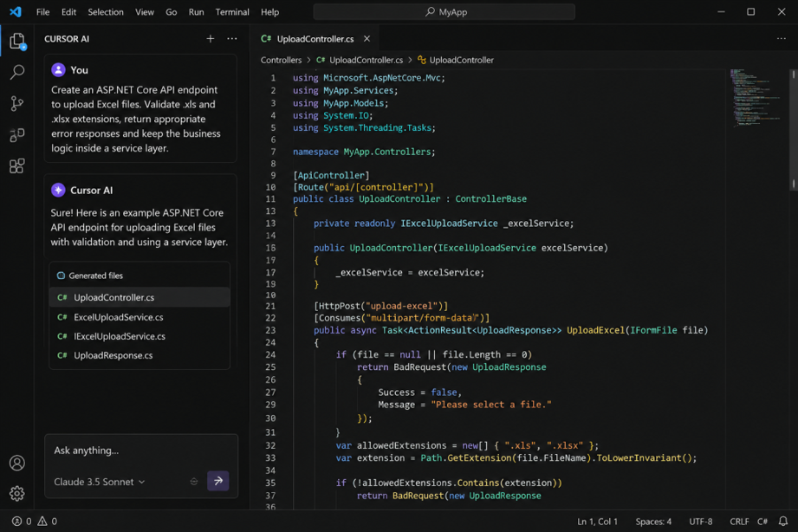
Task: Click the UploadController class symbol breadcrumb icon
Action: [422, 60]
